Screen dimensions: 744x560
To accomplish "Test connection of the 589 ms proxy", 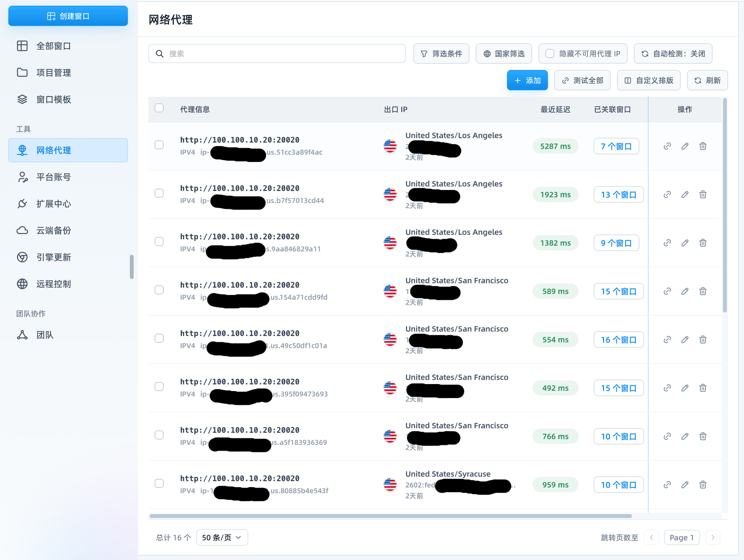I will [667, 291].
